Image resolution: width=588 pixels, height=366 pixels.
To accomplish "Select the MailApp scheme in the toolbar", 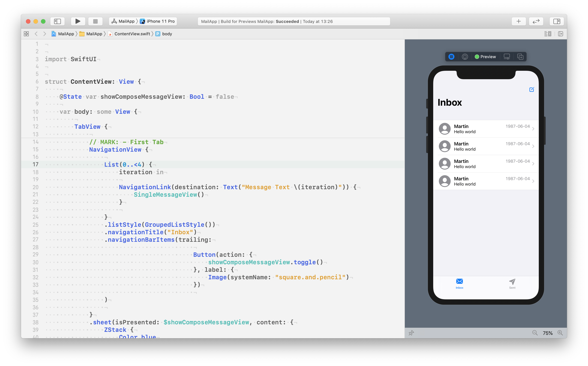I will [x=123, y=21].
